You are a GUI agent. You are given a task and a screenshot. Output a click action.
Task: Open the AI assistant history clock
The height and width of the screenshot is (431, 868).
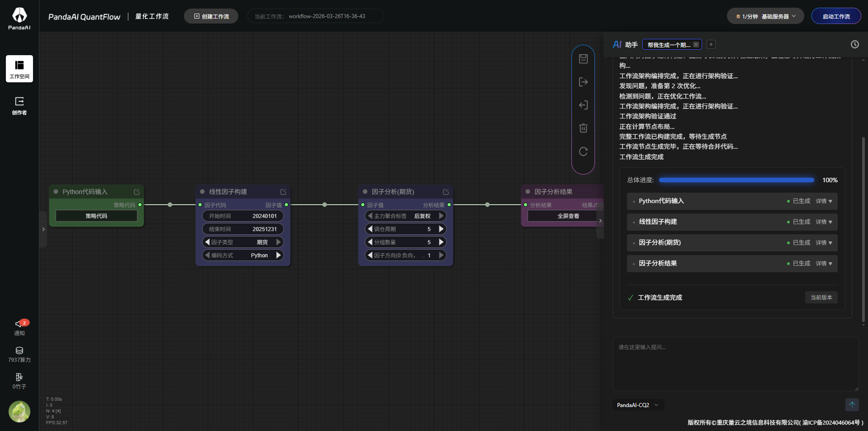point(854,44)
